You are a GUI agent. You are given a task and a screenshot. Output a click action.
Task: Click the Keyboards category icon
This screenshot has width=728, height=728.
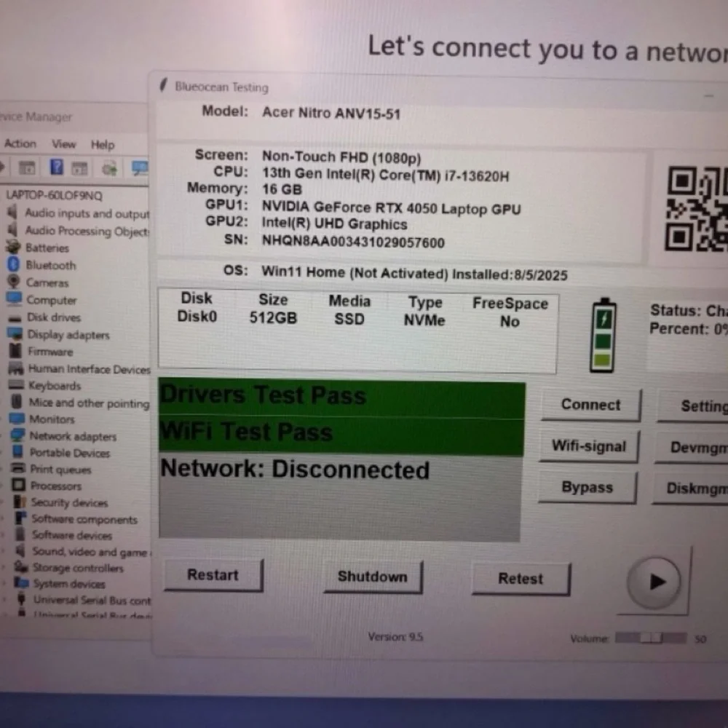pyautogui.click(x=16, y=385)
